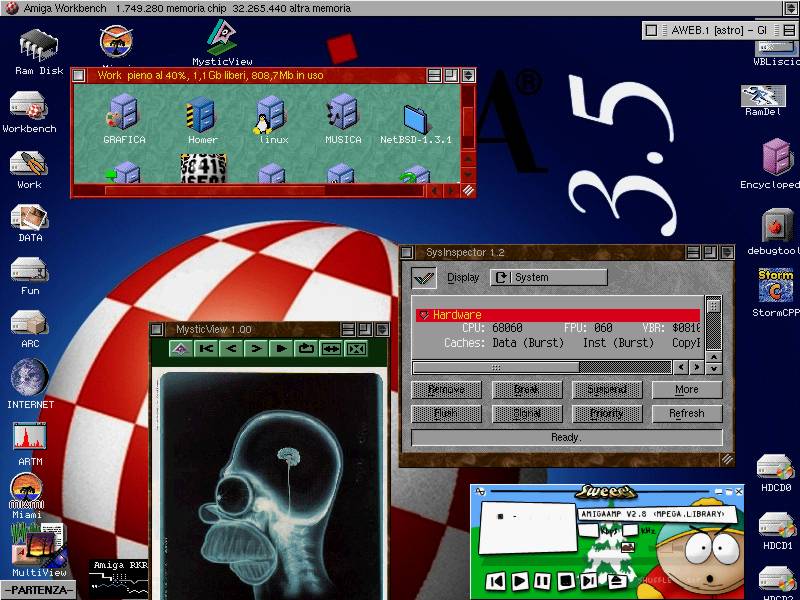Toggle fit-width arrows in MysticView toolbar
The image size is (800, 600).
pos(331,349)
